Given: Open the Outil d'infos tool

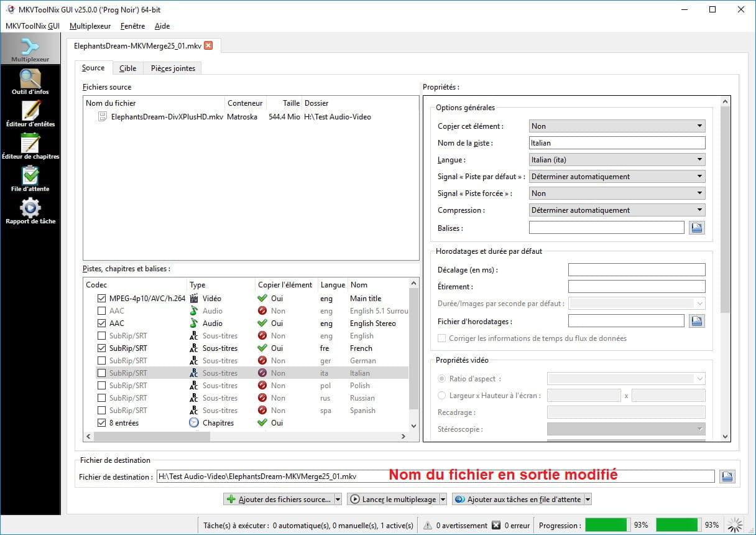Looking at the screenshot, I should coord(30,81).
